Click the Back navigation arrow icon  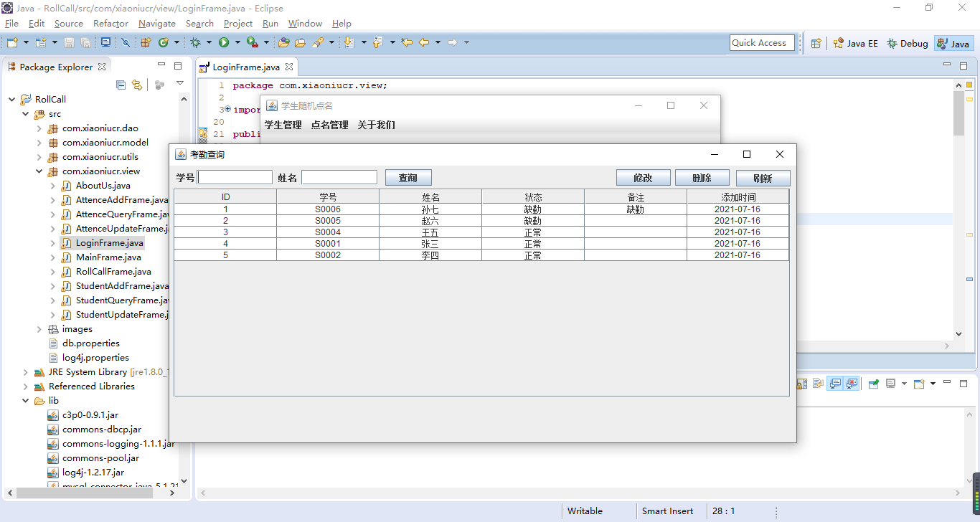coord(424,43)
